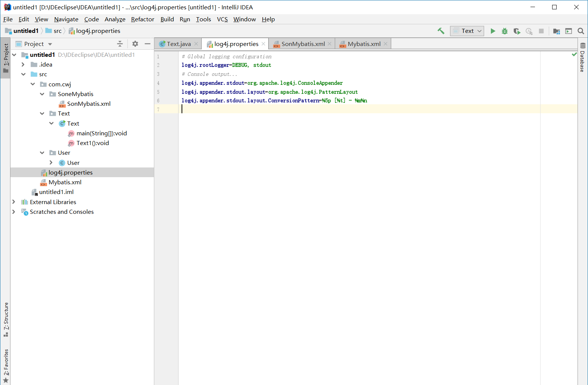The image size is (588, 385).
Task: Open the Database tool window
Action: click(x=582, y=57)
